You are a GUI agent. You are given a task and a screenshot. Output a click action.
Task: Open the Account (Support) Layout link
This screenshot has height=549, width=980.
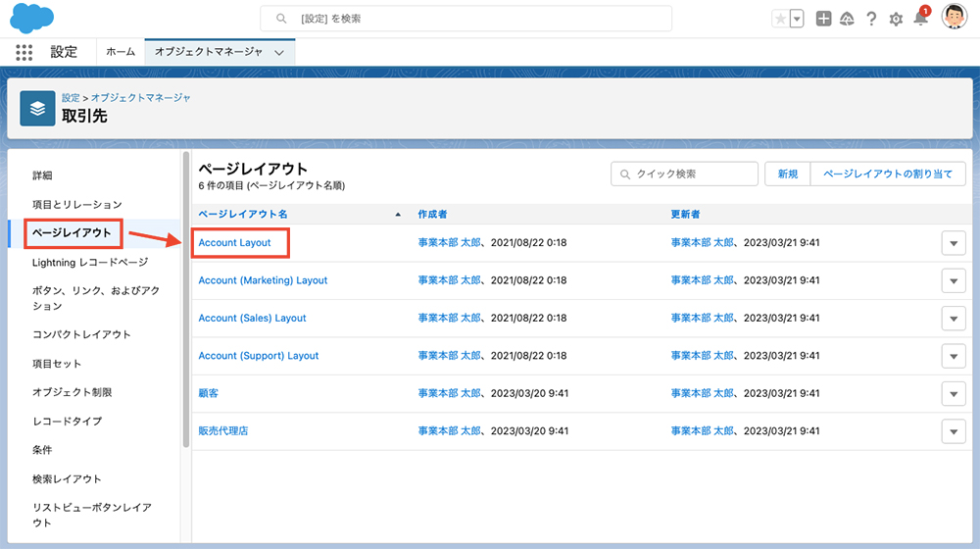pos(258,355)
